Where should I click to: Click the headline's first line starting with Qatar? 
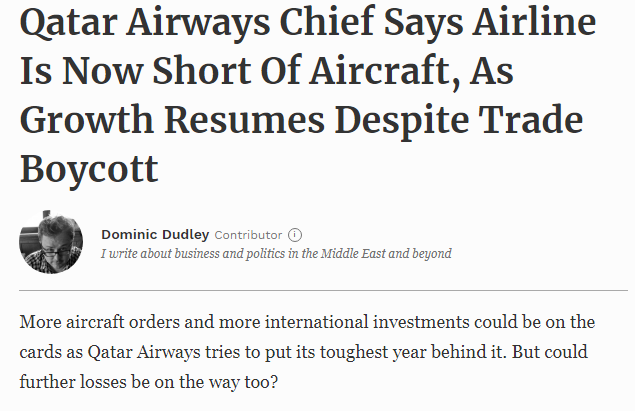tap(308, 23)
